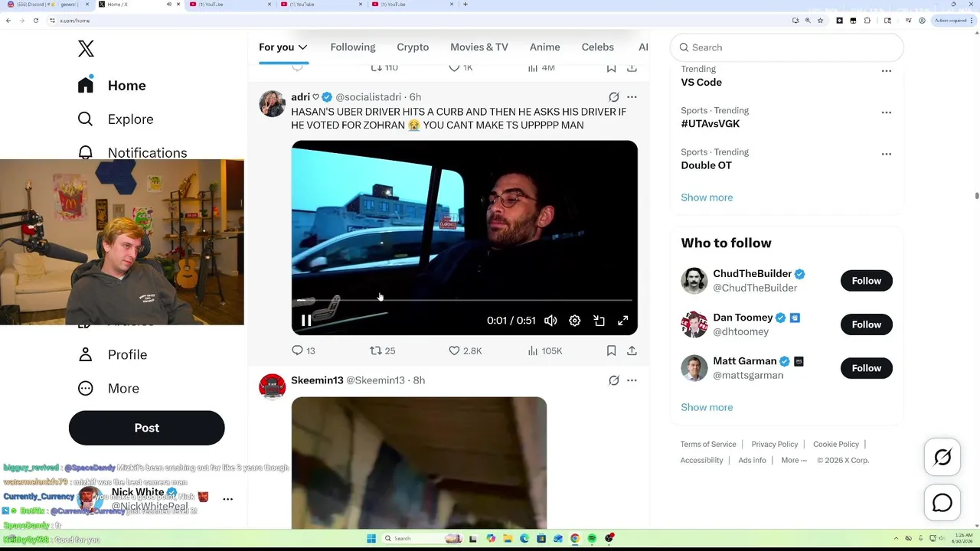Open the chat floating button
The height and width of the screenshot is (551, 980).
(942, 503)
